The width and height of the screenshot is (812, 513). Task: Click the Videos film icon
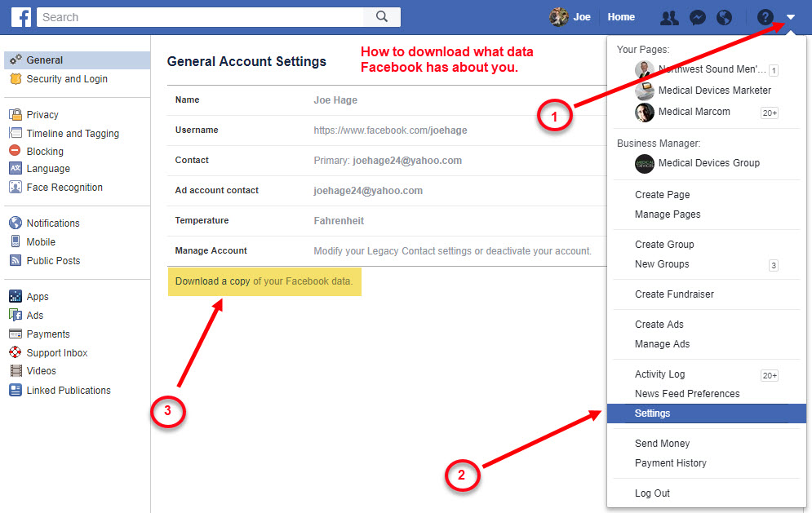(16, 370)
